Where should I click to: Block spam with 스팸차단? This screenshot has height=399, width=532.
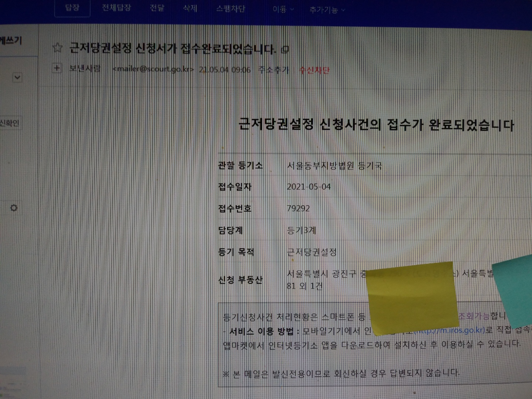[231, 8]
